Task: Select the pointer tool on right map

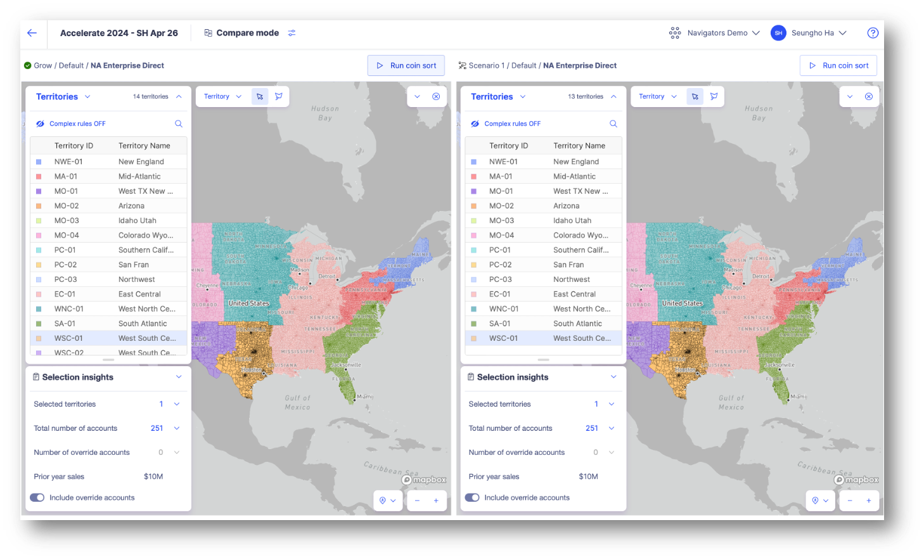Action: point(695,96)
